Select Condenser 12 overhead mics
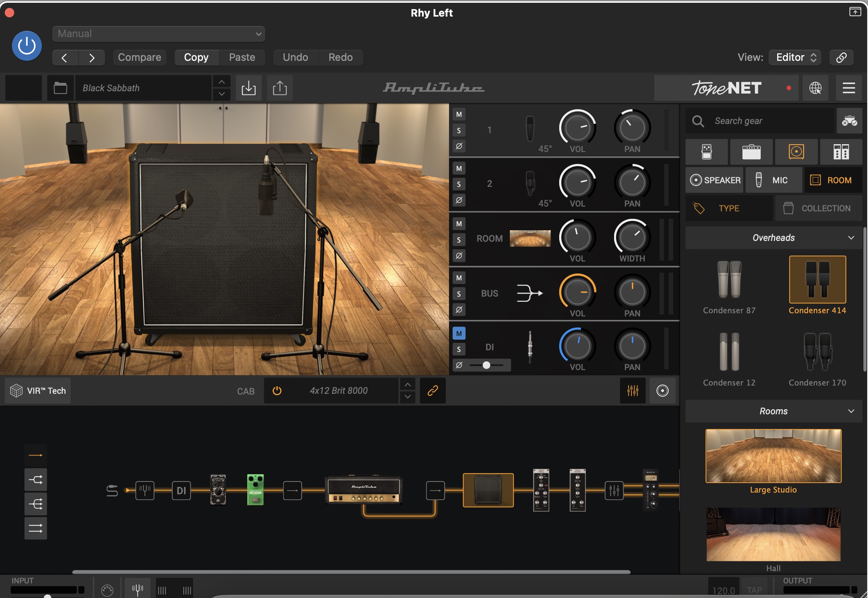Screen dimensions: 868x598 pos(729,358)
